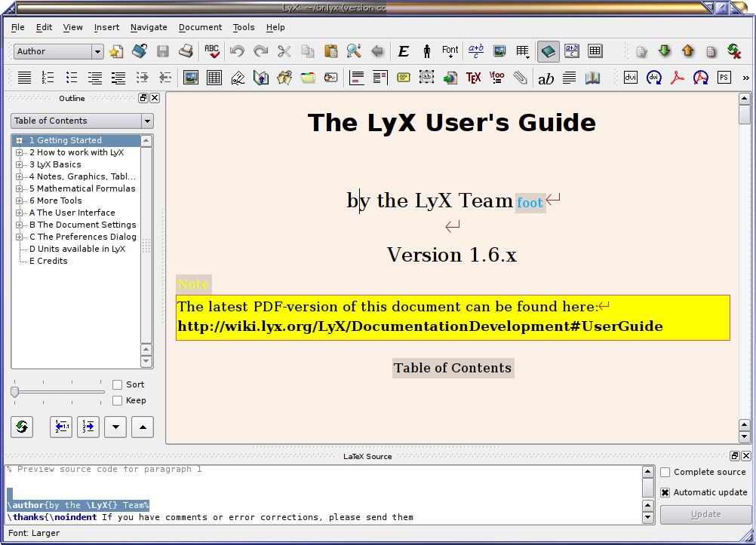
Task: Run the ABC spellchecker
Action: pos(212,51)
